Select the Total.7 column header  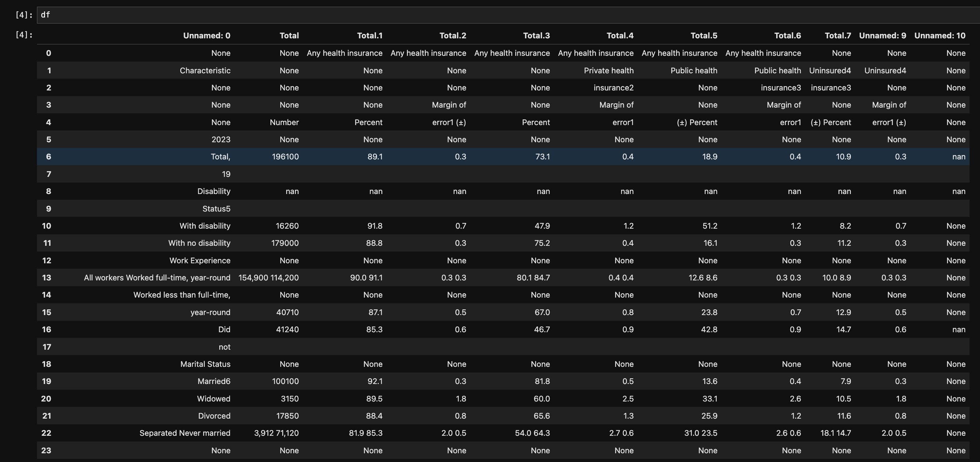point(838,36)
